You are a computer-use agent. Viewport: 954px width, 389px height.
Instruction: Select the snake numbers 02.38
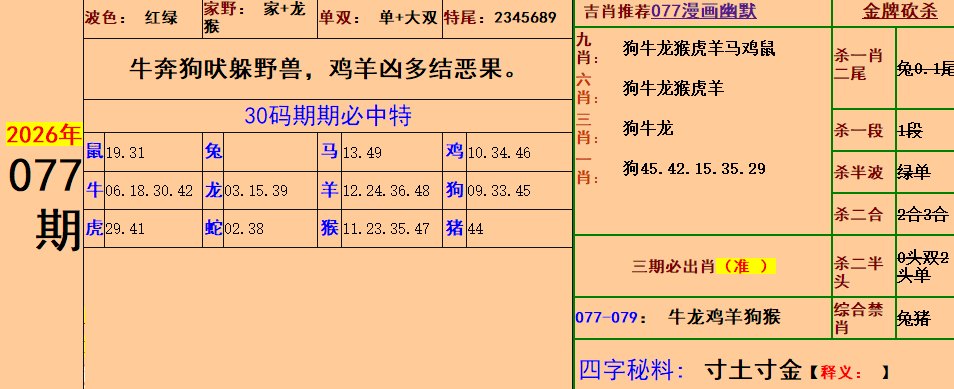pyautogui.click(x=244, y=230)
